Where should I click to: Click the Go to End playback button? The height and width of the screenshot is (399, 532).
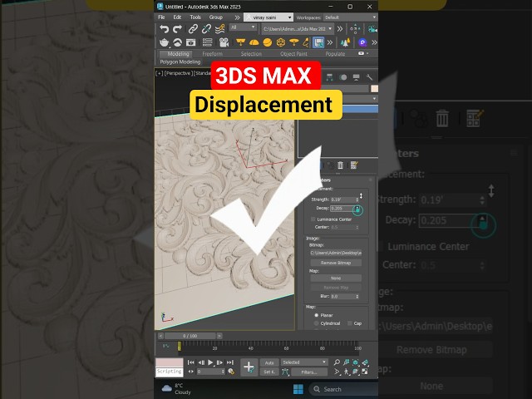[230, 362]
